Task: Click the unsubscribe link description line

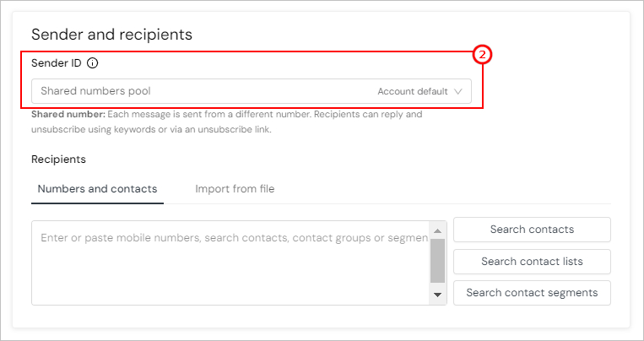Action: point(151,130)
